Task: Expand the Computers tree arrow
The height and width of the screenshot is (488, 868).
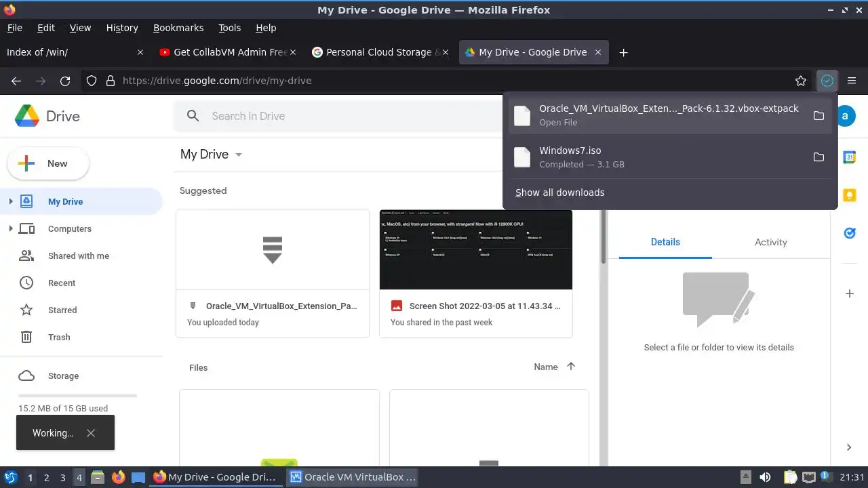Action: coord(10,228)
